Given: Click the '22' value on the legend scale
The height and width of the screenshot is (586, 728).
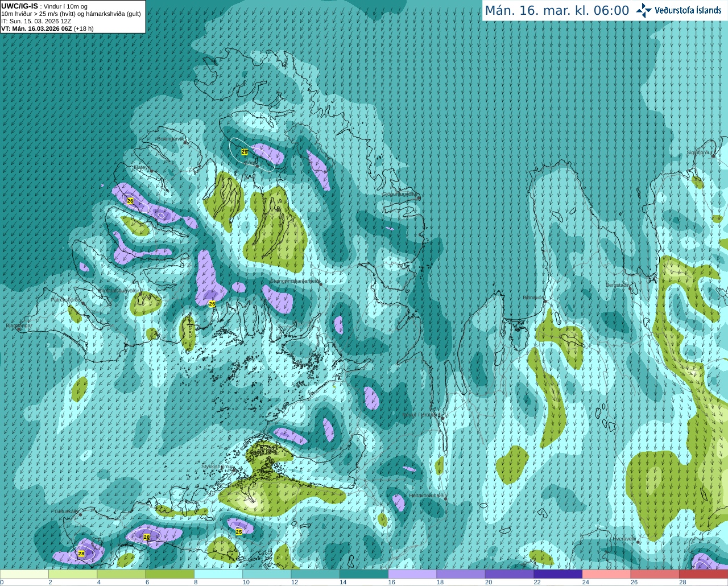Looking at the screenshot, I should pos(537,582).
